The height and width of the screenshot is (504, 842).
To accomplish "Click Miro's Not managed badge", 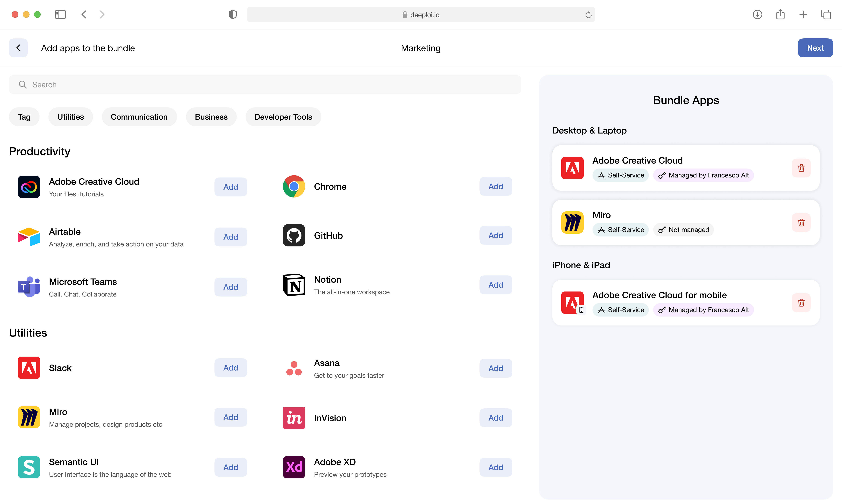I will pos(683,230).
